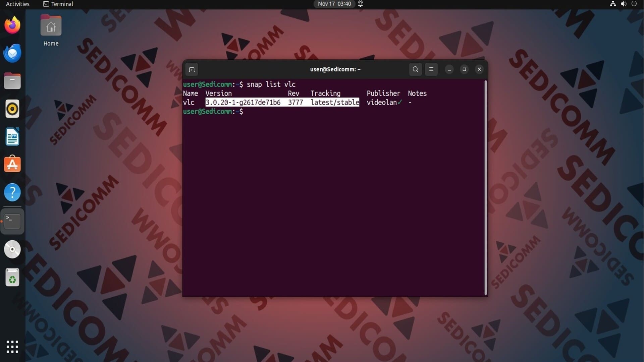Open system menu via power icon
The width and height of the screenshot is (644, 362).
click(x=634, y=4)
